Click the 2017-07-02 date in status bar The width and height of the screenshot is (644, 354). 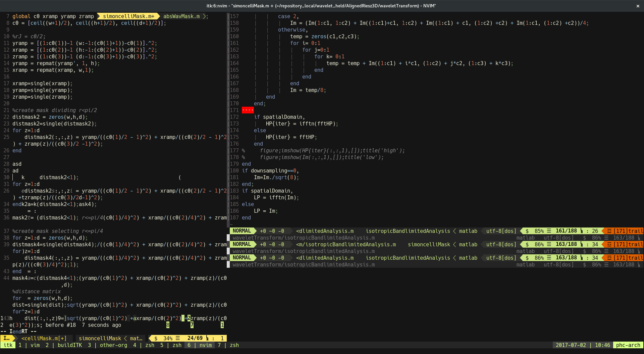point(571,345)
